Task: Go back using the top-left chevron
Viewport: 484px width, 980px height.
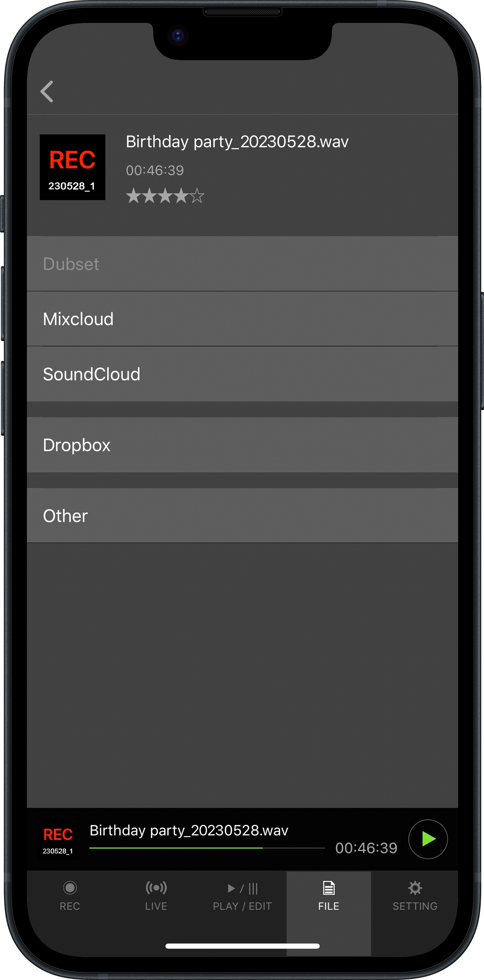Action: coord(47,91)
